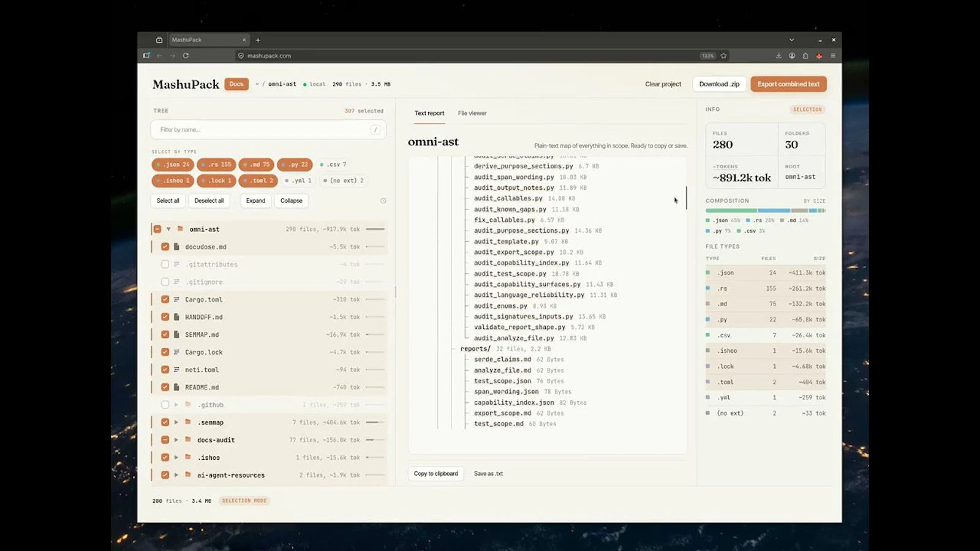Click the tab overview icon left of MashuPack tab
This screenshot has width=980, height=551.
[159, 40]
